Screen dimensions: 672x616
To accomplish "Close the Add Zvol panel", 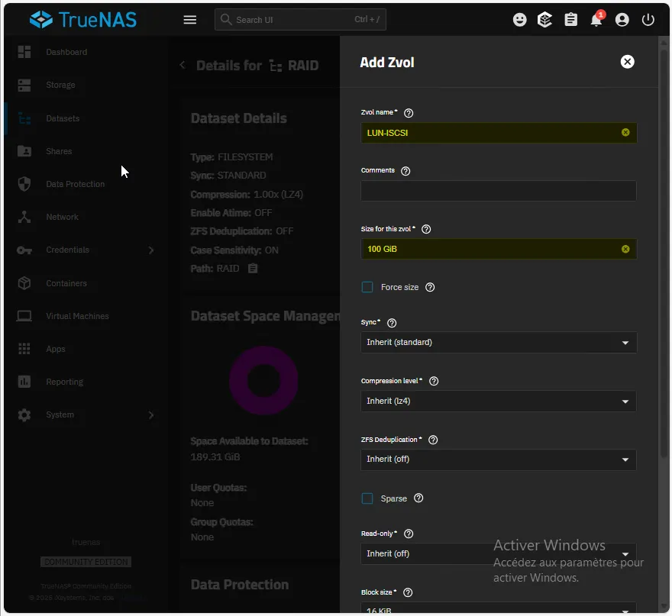I will pos(627,62).
